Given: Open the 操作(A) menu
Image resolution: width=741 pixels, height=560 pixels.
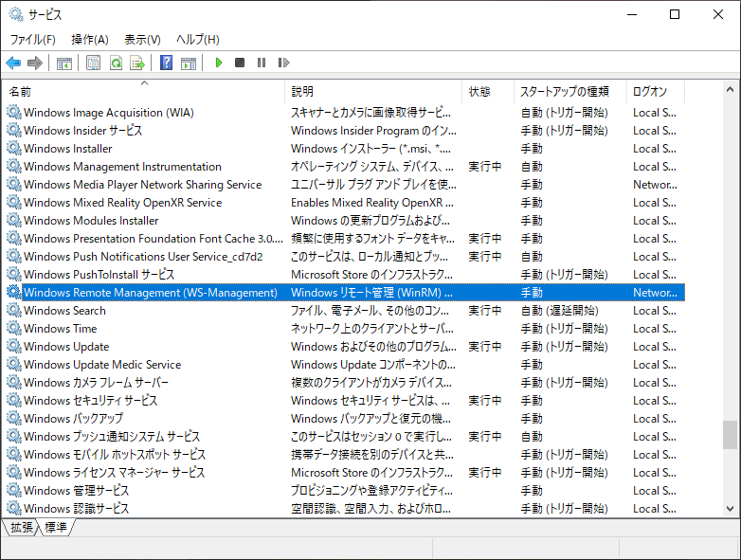Looking at the screenshot, I should click(x=90, y=39).
